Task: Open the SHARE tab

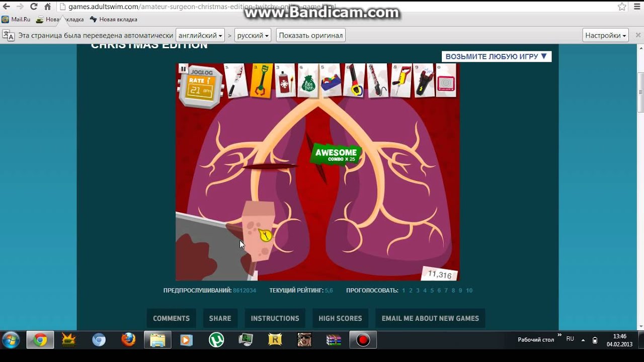Action: pos(220,318)
